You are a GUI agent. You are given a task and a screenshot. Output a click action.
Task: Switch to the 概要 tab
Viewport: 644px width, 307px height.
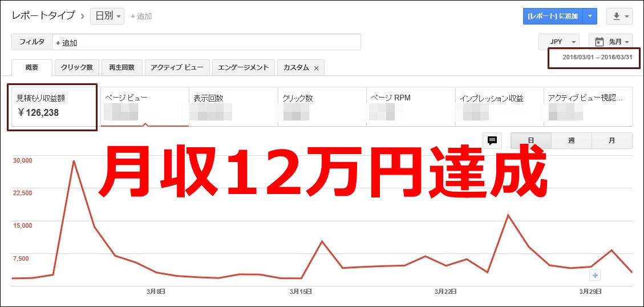32,68
